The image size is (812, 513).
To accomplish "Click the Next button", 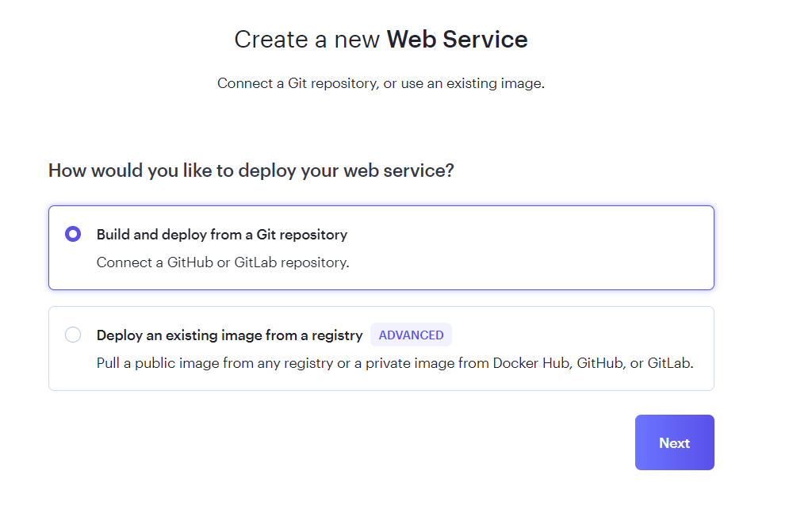I will [x=674, y=442].
